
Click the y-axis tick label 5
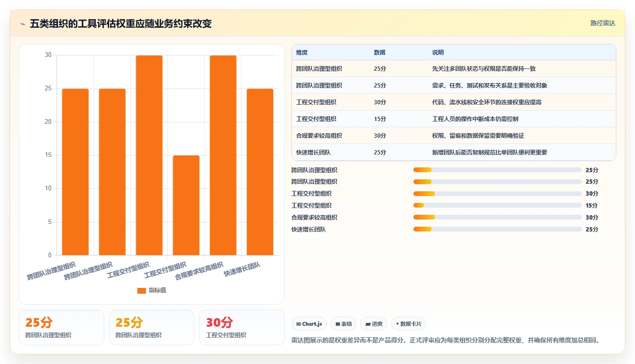tap(50, 222)
